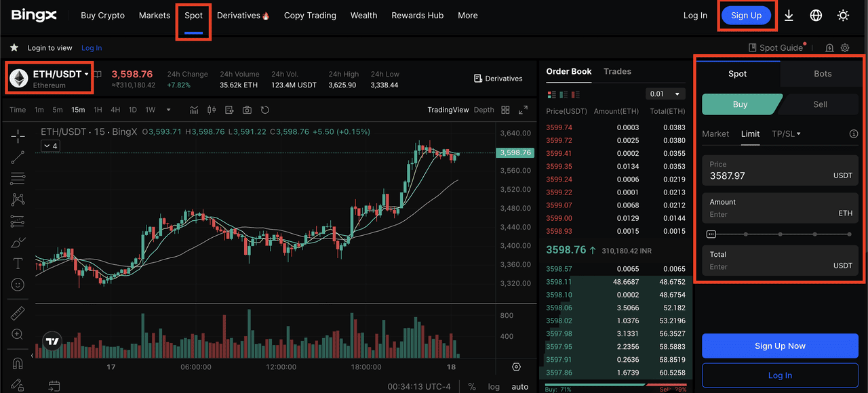This screenshot has width=868, height=393.
Task: Switch to Sell order side
Action: [x=820, y=104]
